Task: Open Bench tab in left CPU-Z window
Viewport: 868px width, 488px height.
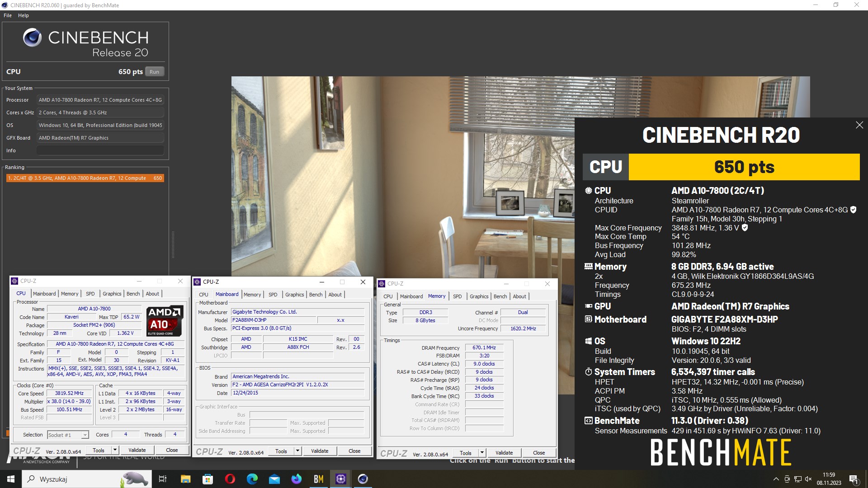Action: pyautogui.click(x=133, y=294)
